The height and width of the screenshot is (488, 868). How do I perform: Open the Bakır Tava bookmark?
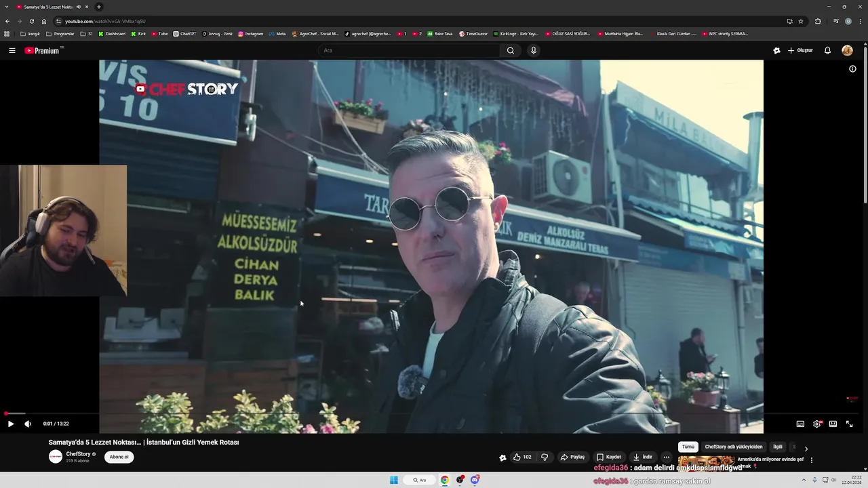439,33
